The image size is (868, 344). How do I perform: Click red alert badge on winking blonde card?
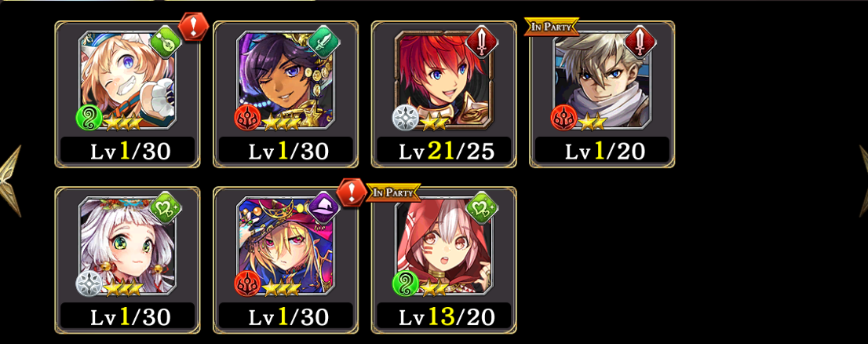(194, 27)
